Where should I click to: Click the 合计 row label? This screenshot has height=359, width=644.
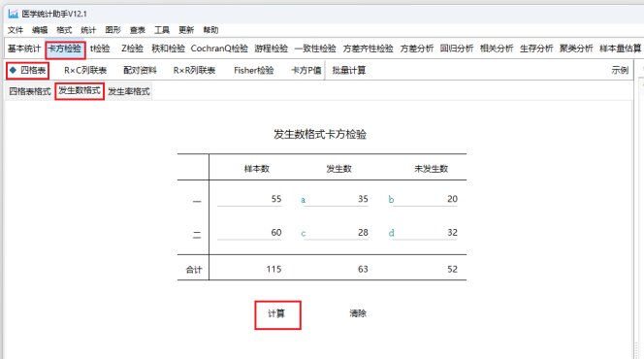(x=194, y=270)
